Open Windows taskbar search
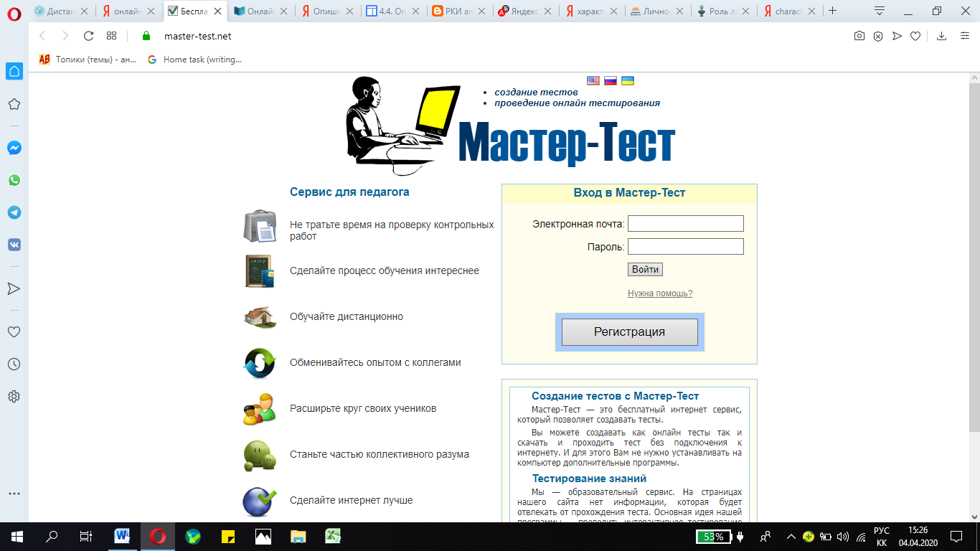Viewport: 980px width, 551px height. 52,536
